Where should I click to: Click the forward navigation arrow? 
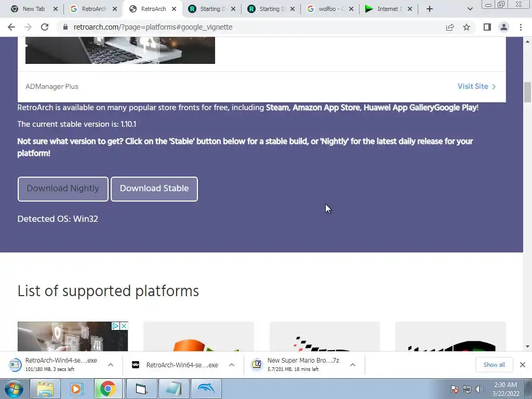[x=28, y=27]
